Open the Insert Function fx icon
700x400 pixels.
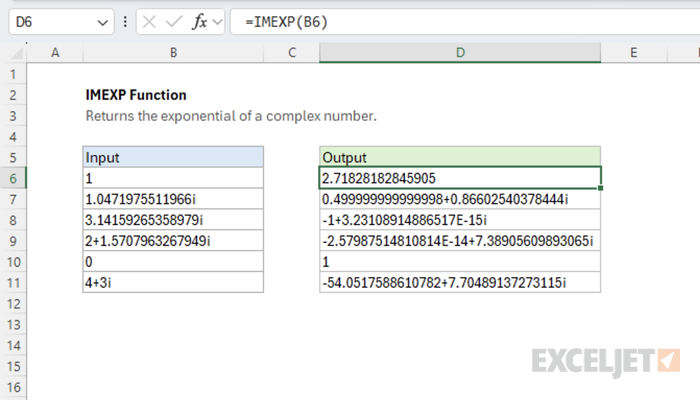[200, 21]
